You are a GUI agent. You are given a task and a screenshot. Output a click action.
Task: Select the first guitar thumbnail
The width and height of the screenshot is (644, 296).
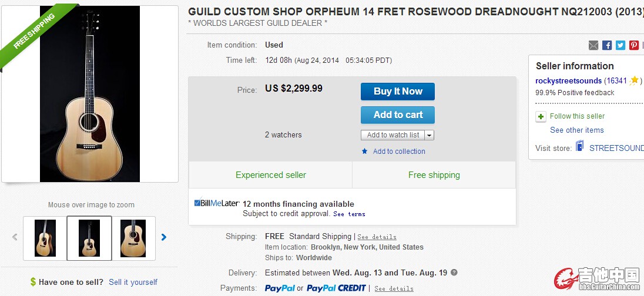45,238
